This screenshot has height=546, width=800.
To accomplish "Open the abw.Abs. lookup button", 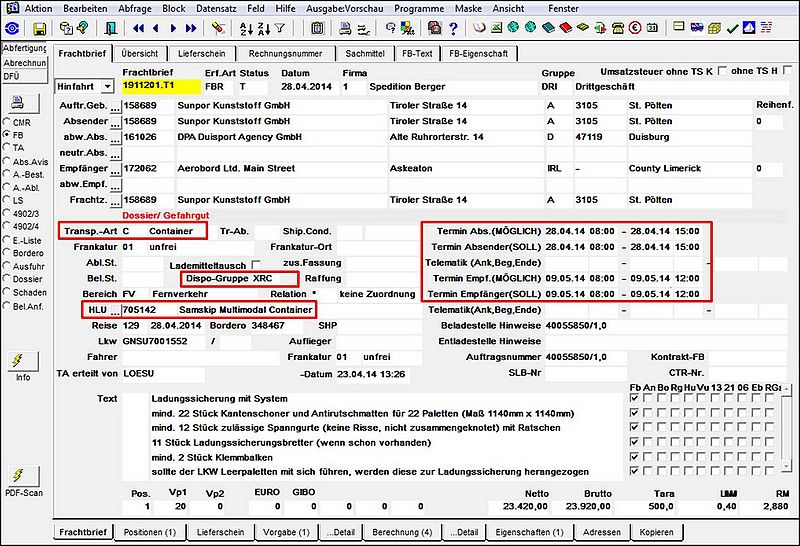I will pos(116,138).
